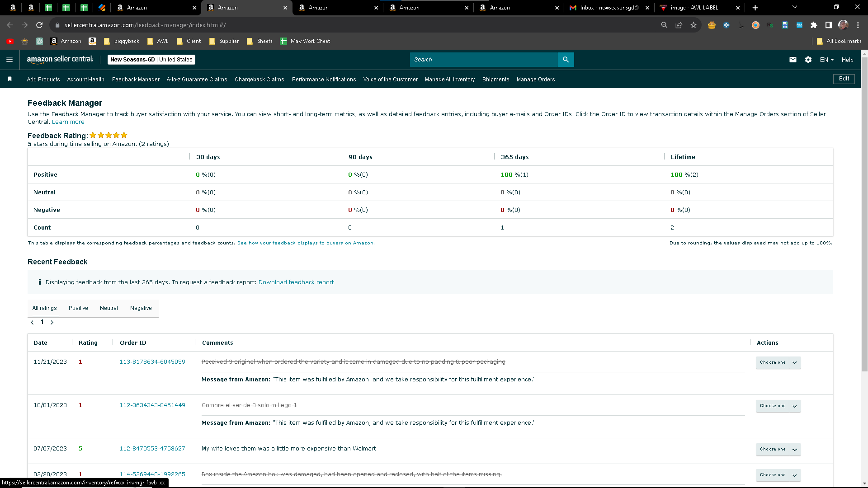Screen dimensions: 868x488
Task: Go to Performance Notifications
Action: click(x=324, y=80)
